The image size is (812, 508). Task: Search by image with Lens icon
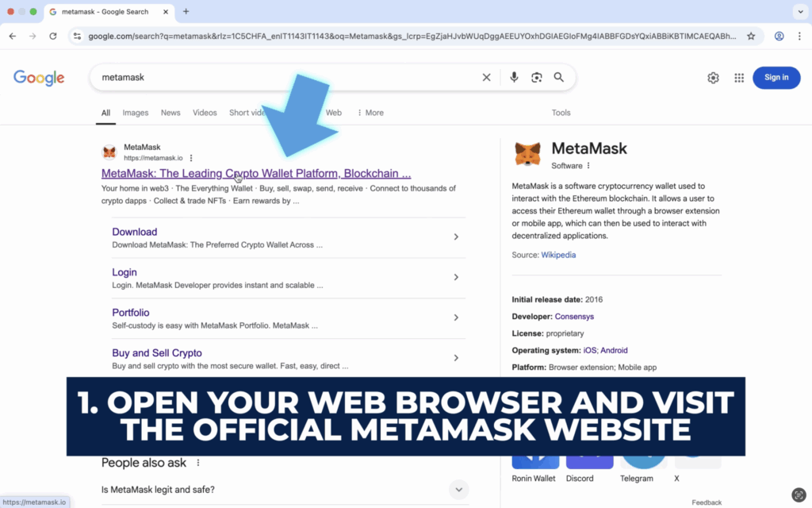tap(537, 77)
